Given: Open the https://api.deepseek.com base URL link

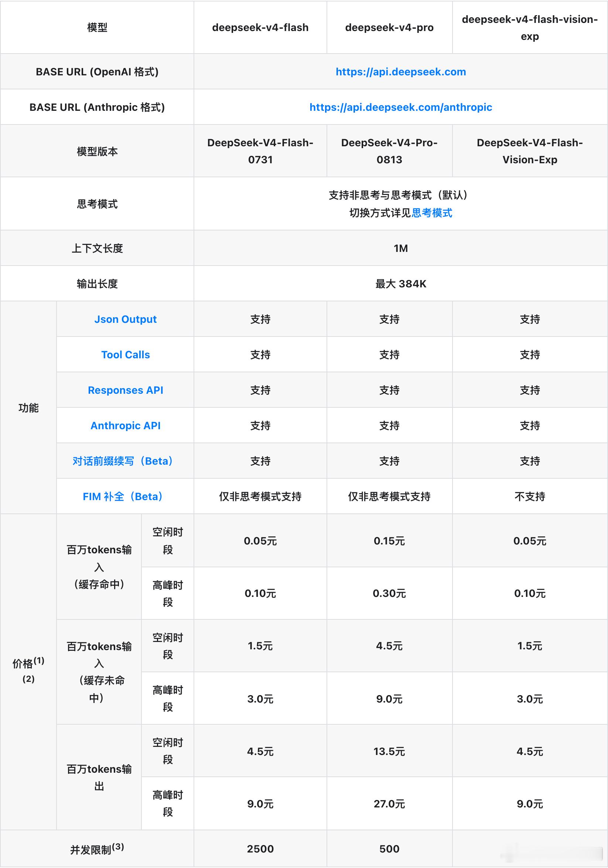Looking at the screenshot, I should [x=401, y=72].
